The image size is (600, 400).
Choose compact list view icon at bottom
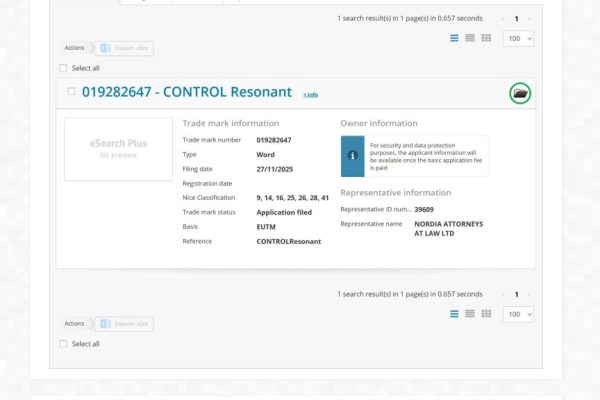(x=470, y=314)
